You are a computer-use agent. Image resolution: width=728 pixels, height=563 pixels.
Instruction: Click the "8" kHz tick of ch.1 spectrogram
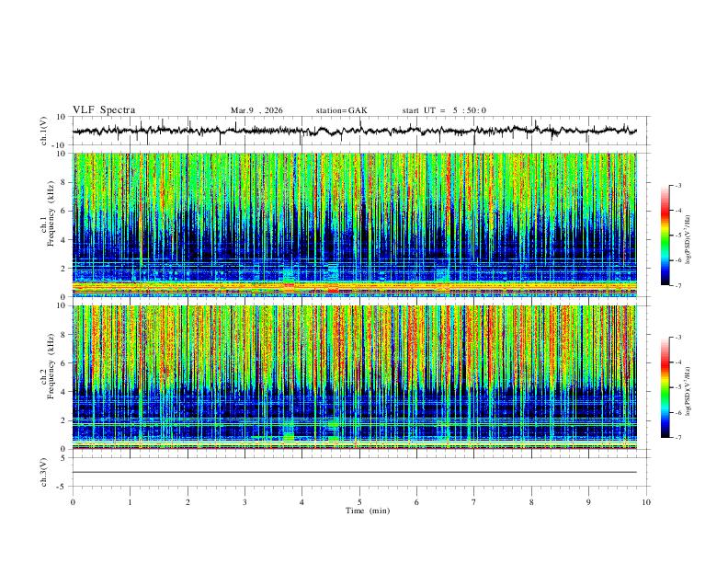64,182
